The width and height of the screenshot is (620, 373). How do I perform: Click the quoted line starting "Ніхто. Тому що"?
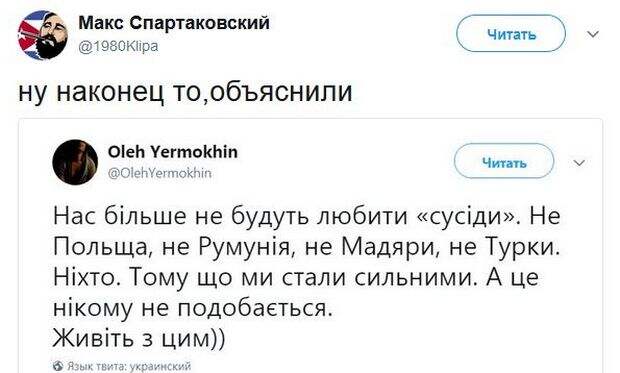296,278
